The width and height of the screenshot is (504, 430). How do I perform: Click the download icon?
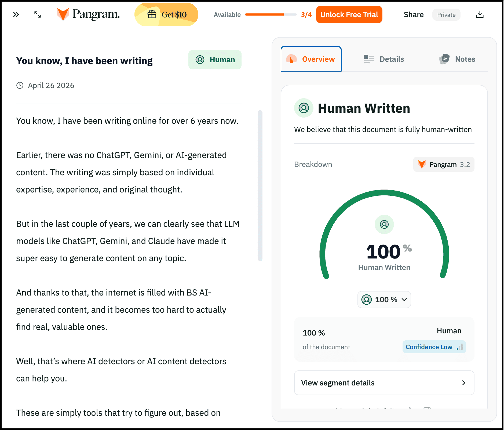click(480, 14)
